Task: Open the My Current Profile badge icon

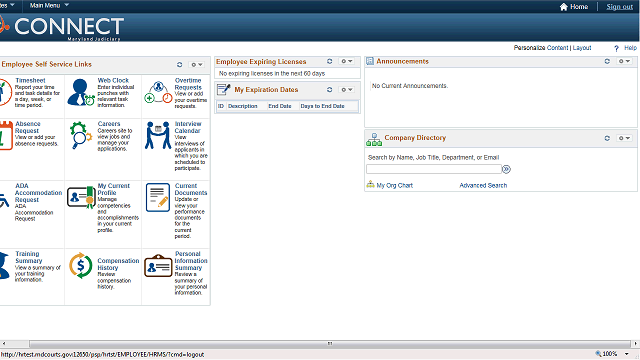Action: tap(81, 198)
